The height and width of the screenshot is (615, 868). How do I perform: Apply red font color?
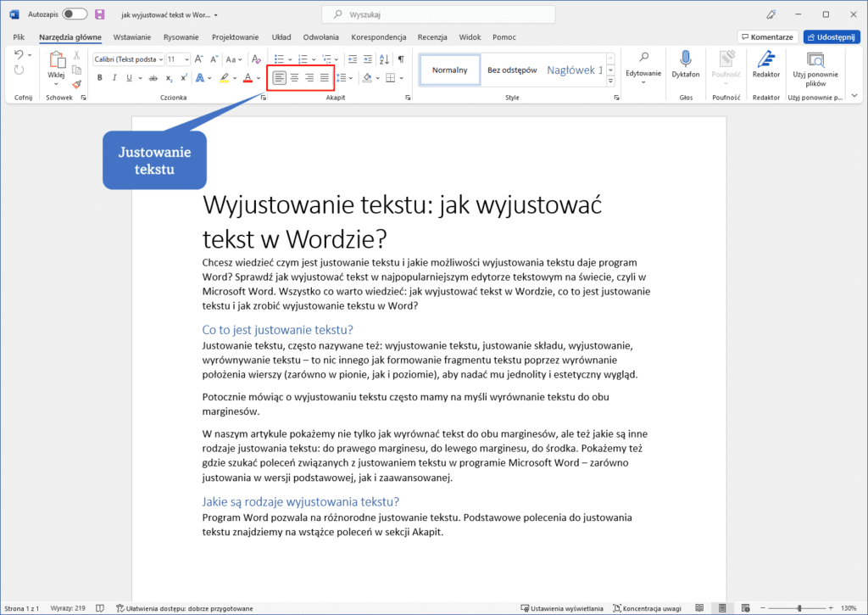[248, 77]
